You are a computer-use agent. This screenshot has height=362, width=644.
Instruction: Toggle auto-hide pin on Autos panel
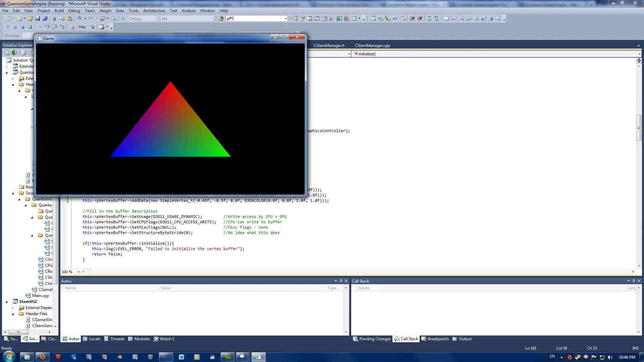tap(341, 281)
